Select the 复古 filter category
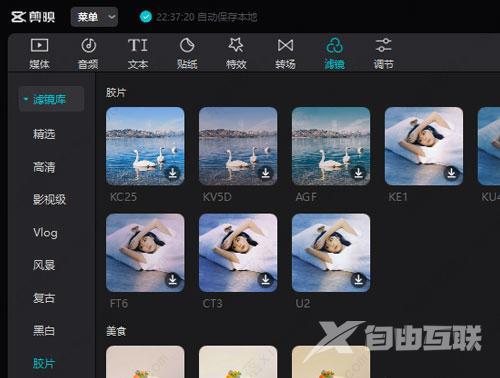 click(x=44, y=298)
